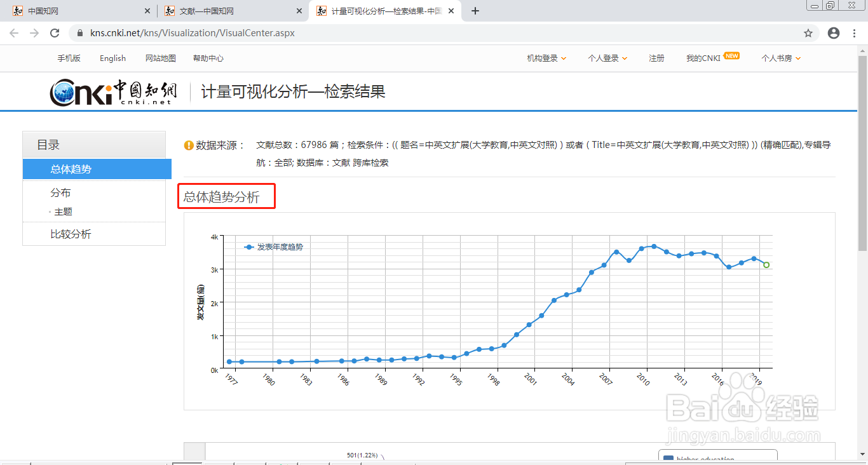
Task: Switch site language to English
Action: 112,58
